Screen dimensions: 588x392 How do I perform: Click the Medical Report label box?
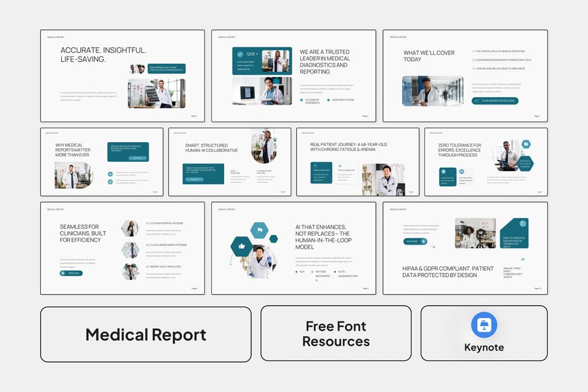pos(145,334)
